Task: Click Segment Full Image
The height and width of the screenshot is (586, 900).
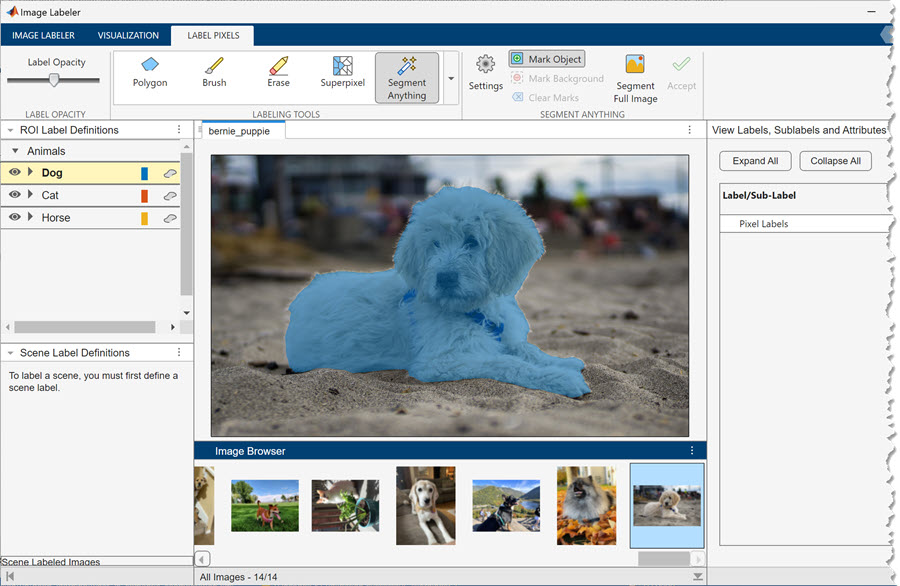Action: (635, 78)
